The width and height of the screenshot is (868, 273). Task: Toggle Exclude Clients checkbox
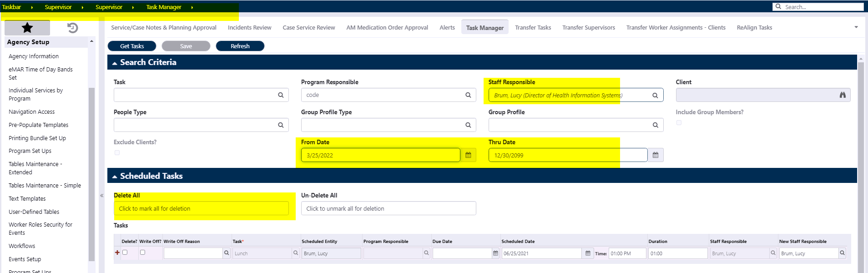coord(117,153)
